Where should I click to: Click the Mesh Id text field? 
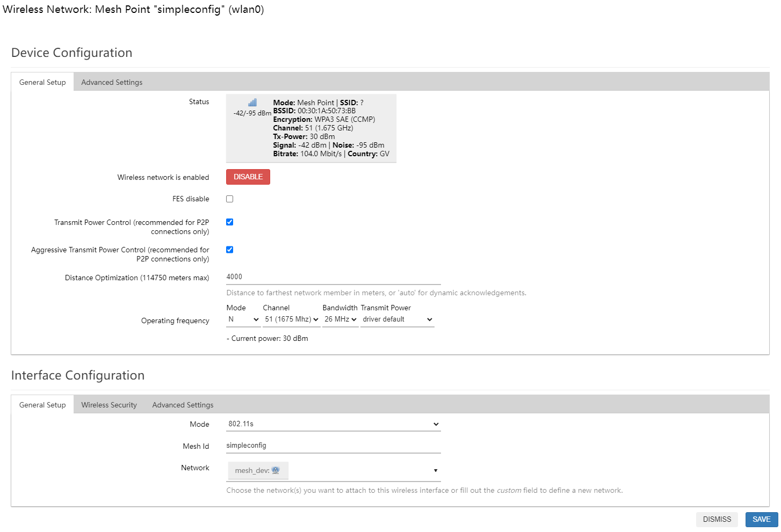click(333, 446)
